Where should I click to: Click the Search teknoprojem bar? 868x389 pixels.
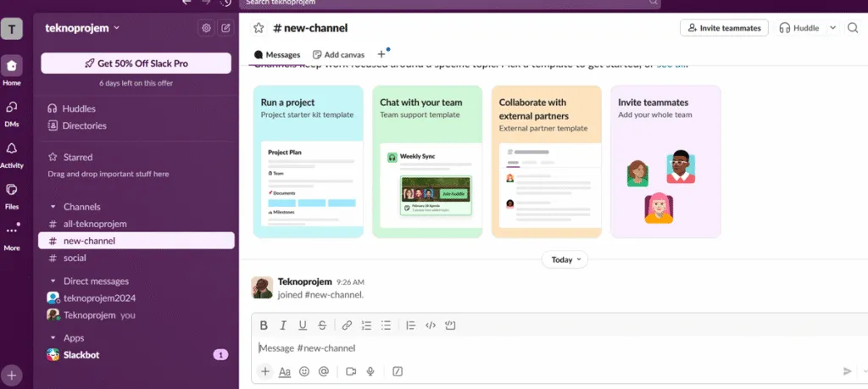pyautogui.click(x=450, y=3)
